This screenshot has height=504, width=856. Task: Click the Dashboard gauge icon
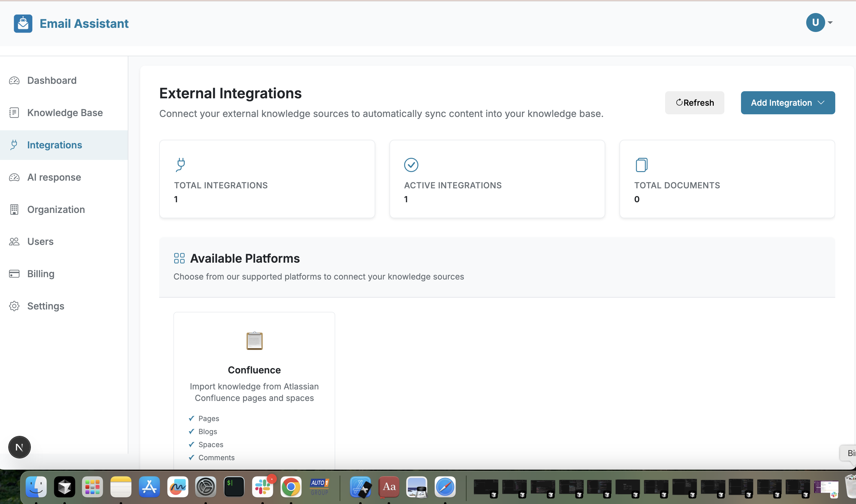click(x=14, y=81)
